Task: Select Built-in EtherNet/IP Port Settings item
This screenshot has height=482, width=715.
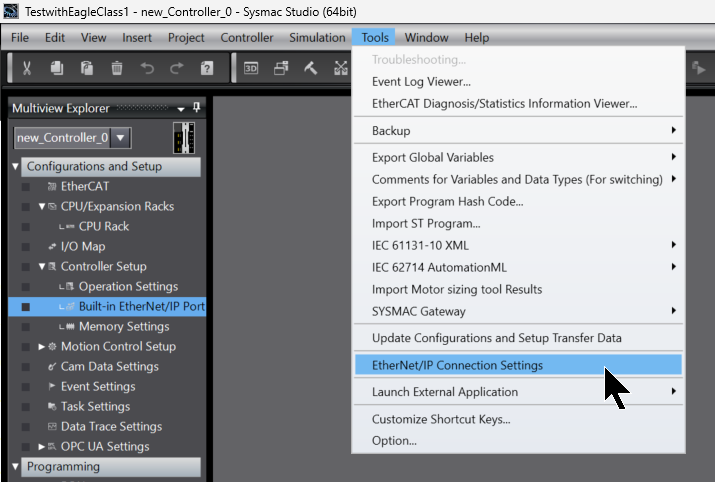Action: click(x=142, y=306)
